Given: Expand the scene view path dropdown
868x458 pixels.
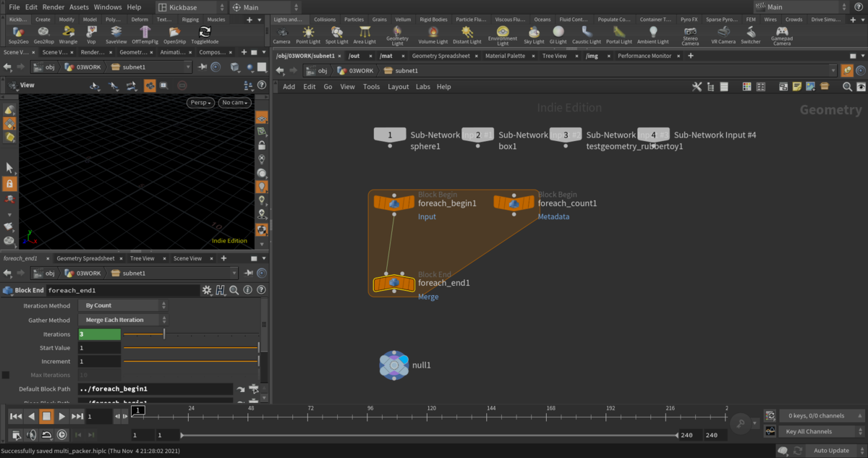Looking at the screenshot, I should (x=189, y=67).
